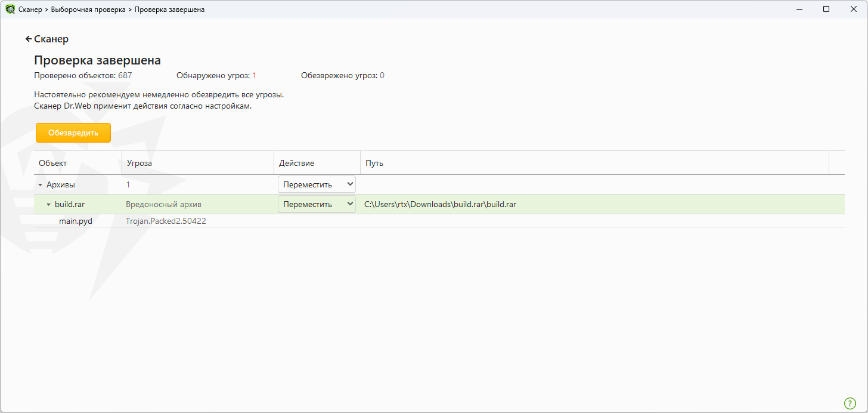Click the Обнаружено угроз: 1 statistic

[216, 76]
